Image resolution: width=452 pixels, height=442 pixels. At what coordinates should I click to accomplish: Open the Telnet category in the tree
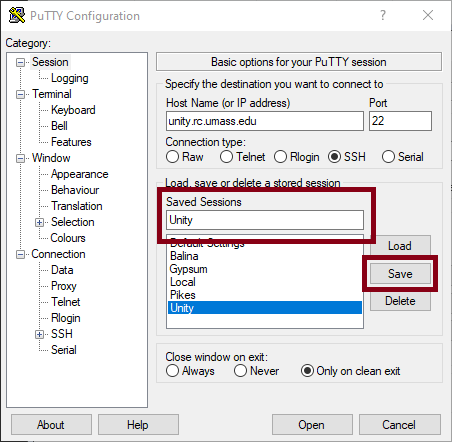65,302
